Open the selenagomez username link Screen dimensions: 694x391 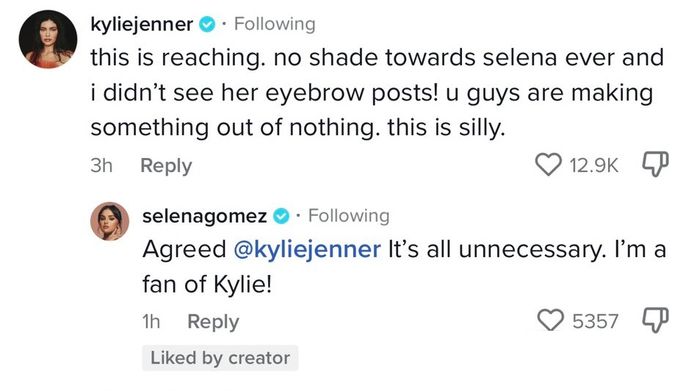(x=204, y=216)
